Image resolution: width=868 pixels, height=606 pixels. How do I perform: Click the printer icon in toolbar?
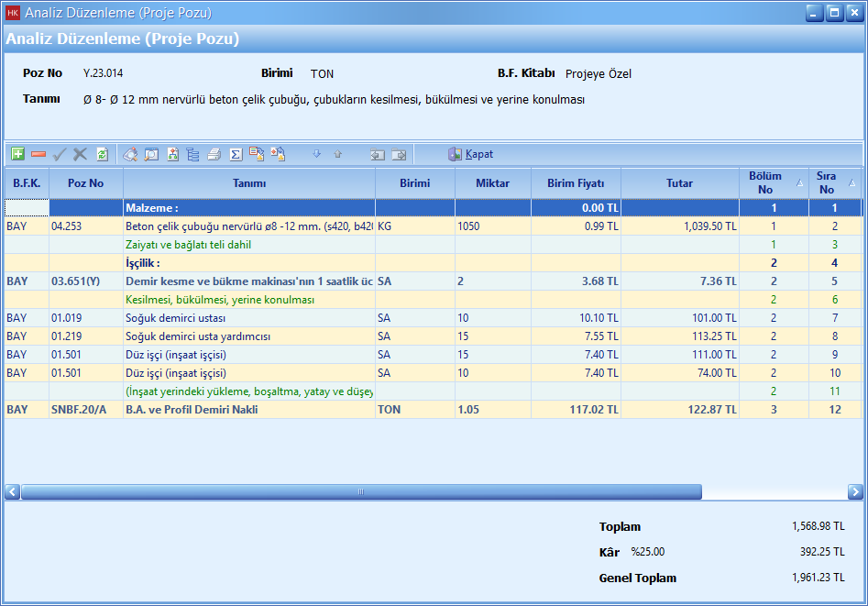214,154
